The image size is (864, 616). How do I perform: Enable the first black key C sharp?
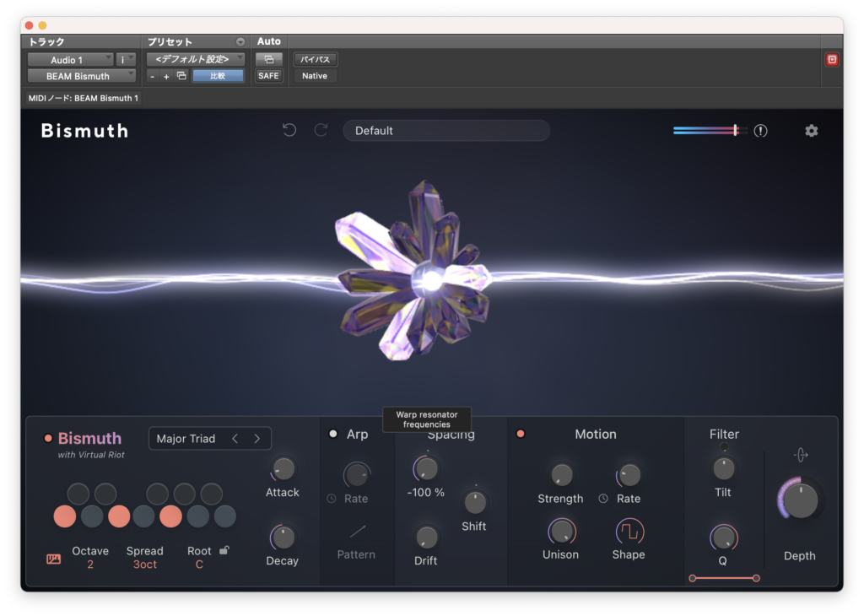click(78, 494)
